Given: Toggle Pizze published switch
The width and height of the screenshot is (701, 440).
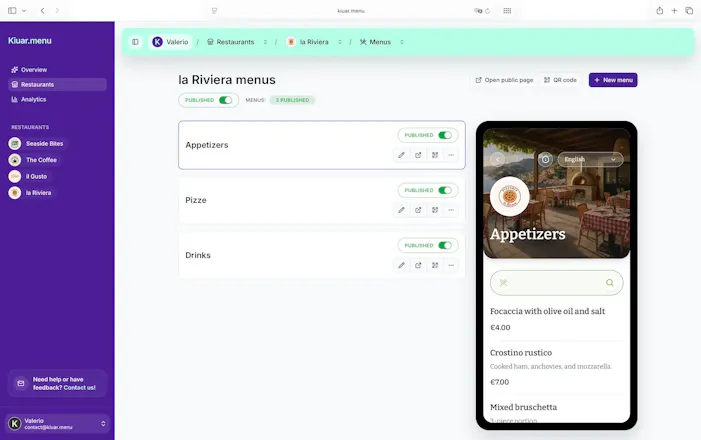Looking at the screenshot, I should (445, 190).
